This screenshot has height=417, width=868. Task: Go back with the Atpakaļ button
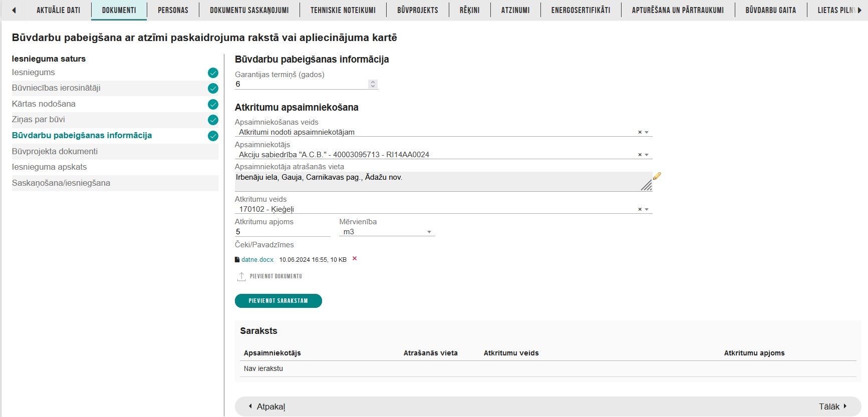coord(267,406)
